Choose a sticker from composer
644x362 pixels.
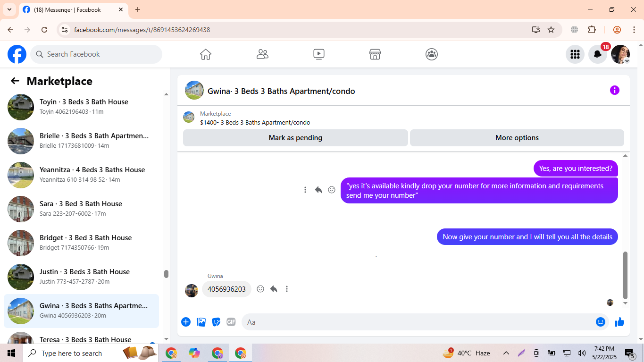tap(216, 322)
